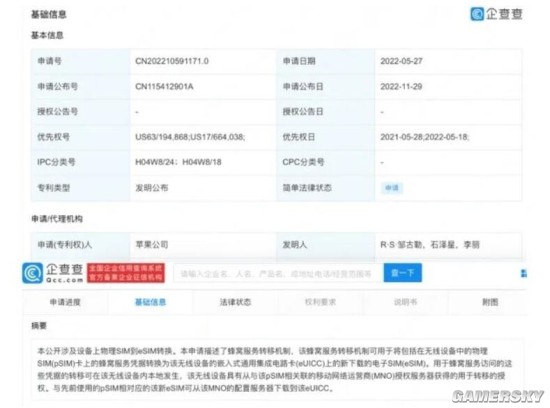
Task: Switch to the 说明书 tab
Action: (405, 302)
